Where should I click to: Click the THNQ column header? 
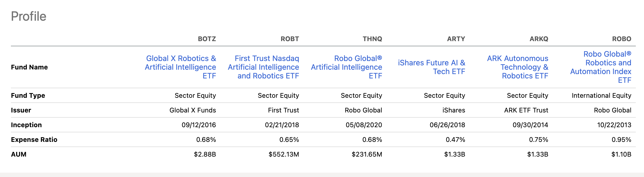pyautogui.click(x=372, y=39)
